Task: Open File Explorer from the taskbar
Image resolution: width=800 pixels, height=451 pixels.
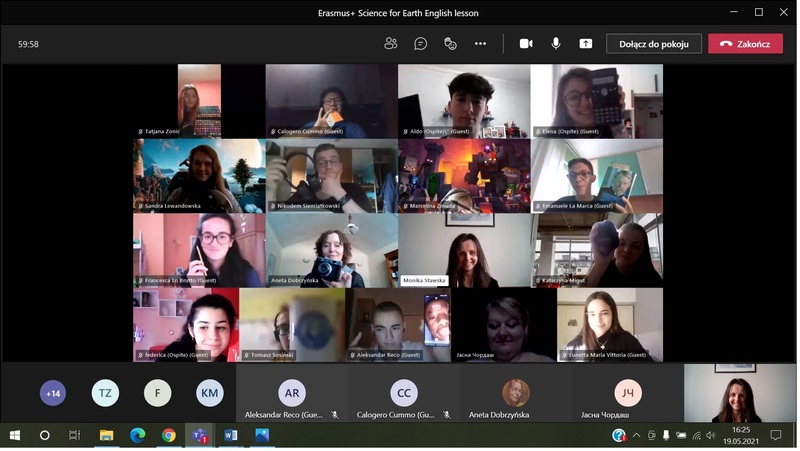Action: pyautogui.click(x=107, y=436)
